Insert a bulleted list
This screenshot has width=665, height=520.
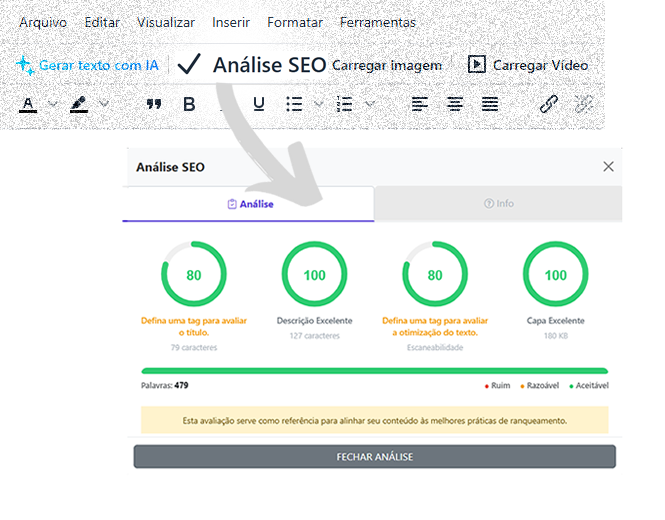point(294,104)
